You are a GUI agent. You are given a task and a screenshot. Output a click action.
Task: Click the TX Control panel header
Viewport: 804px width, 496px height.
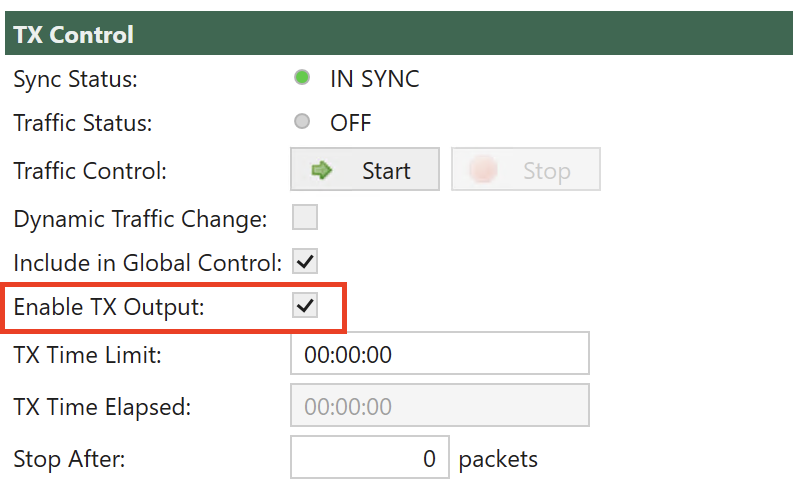click(399, 33)
